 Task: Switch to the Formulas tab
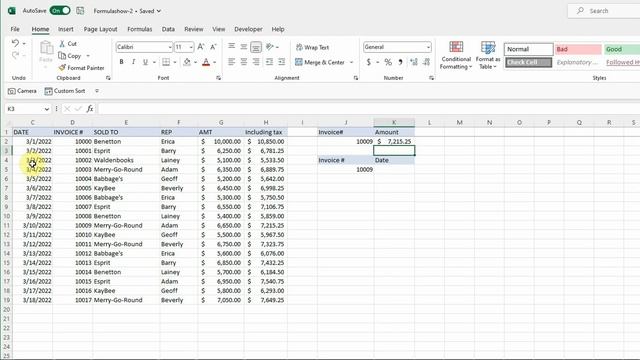click(x=140, y=29)
